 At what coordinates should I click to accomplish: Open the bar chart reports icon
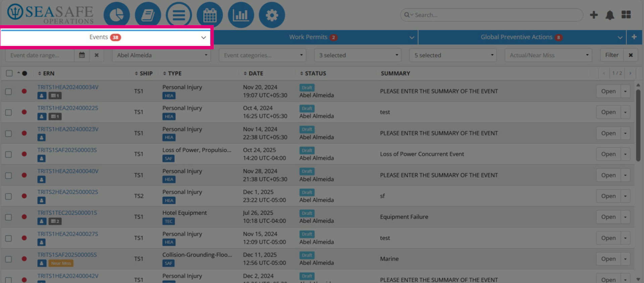(x=241, y=15)
